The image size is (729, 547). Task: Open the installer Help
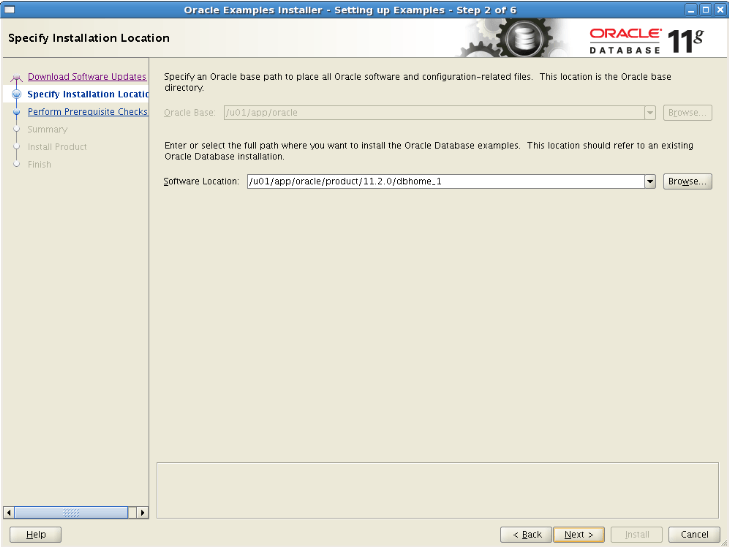(36, 534)
